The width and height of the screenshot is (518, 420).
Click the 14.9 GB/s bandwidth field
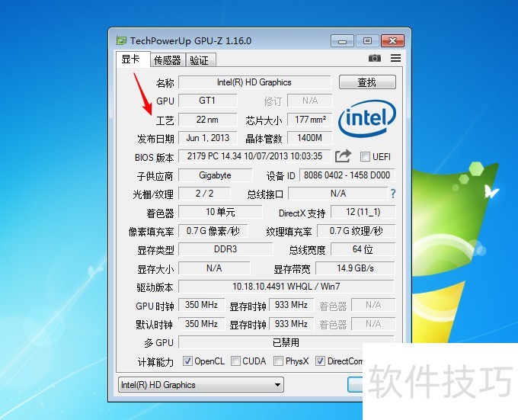pos(356,268)
